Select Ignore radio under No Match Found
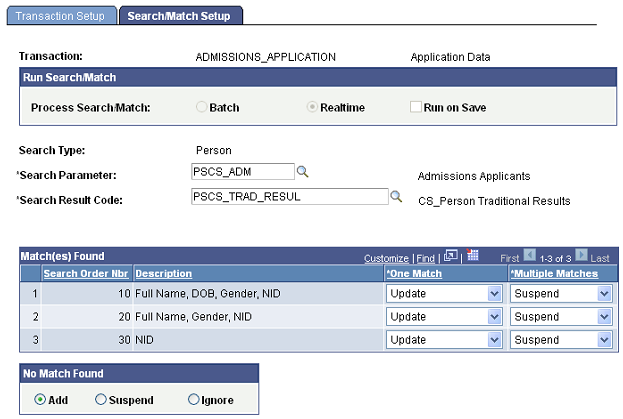The image size is (623, 419). (x=193, y=400)
